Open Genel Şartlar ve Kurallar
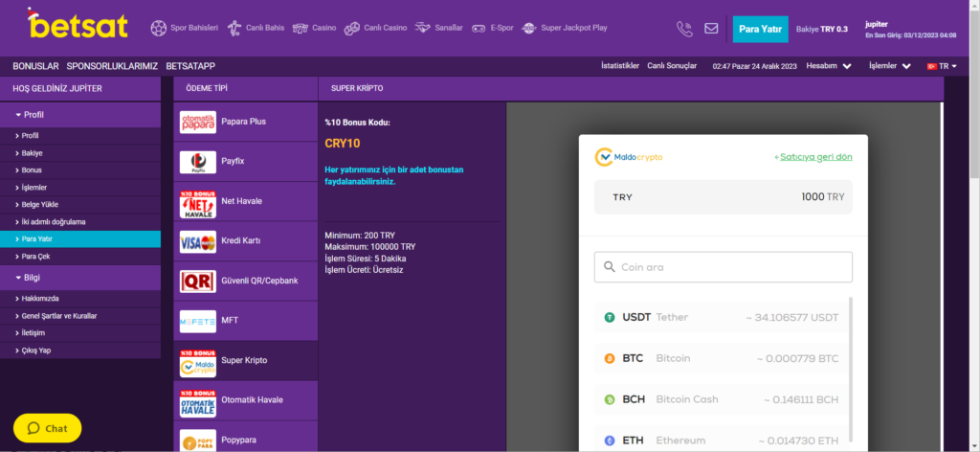Screen dimensions: 980x452 click(x=80, y=316)
